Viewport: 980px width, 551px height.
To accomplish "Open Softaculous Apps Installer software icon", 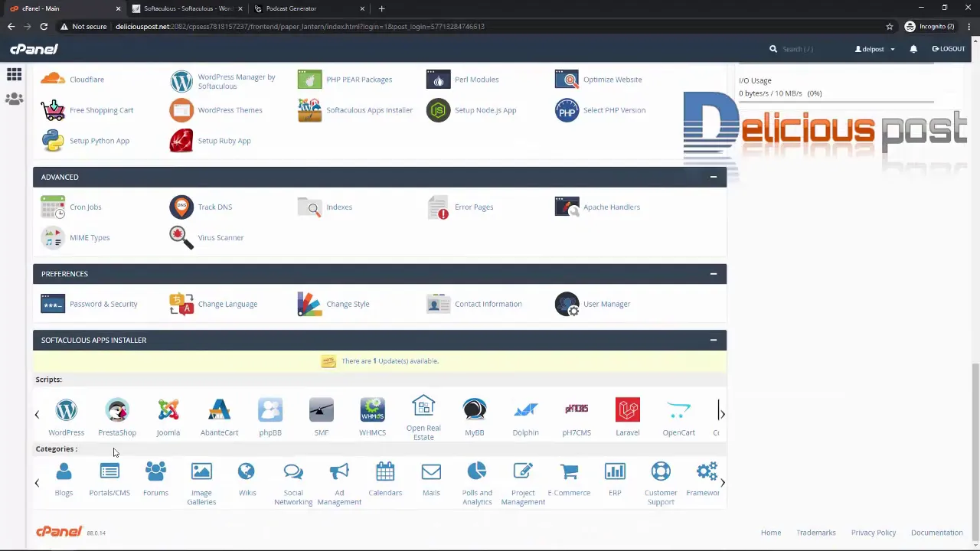I will coord(310,110).
